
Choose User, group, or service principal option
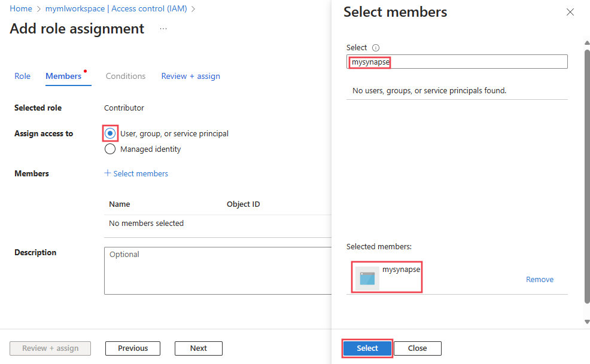110,133
